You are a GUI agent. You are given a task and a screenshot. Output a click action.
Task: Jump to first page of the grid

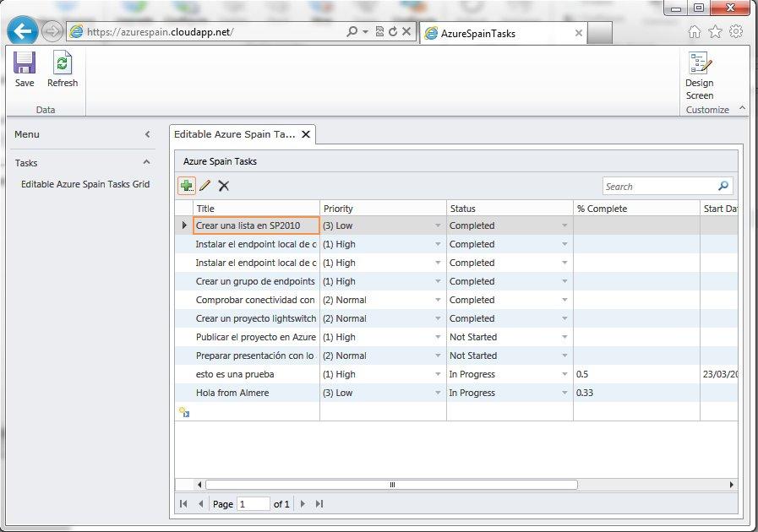[x=183, y=504]
